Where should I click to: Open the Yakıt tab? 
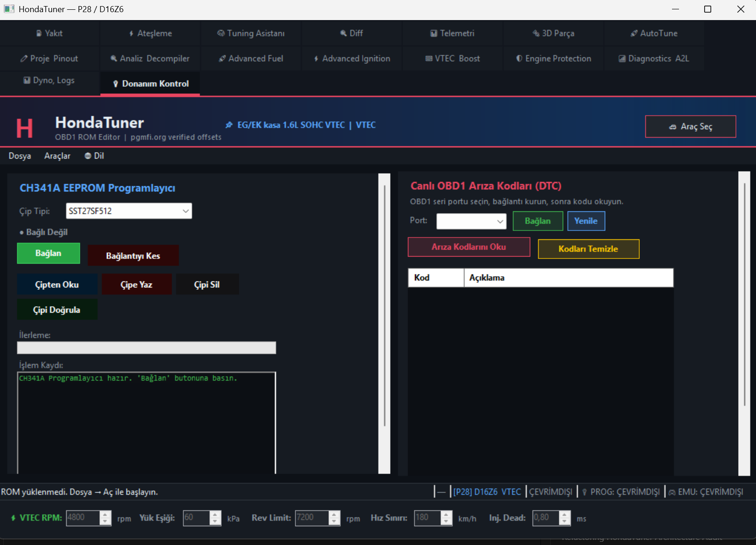point(49,33)
